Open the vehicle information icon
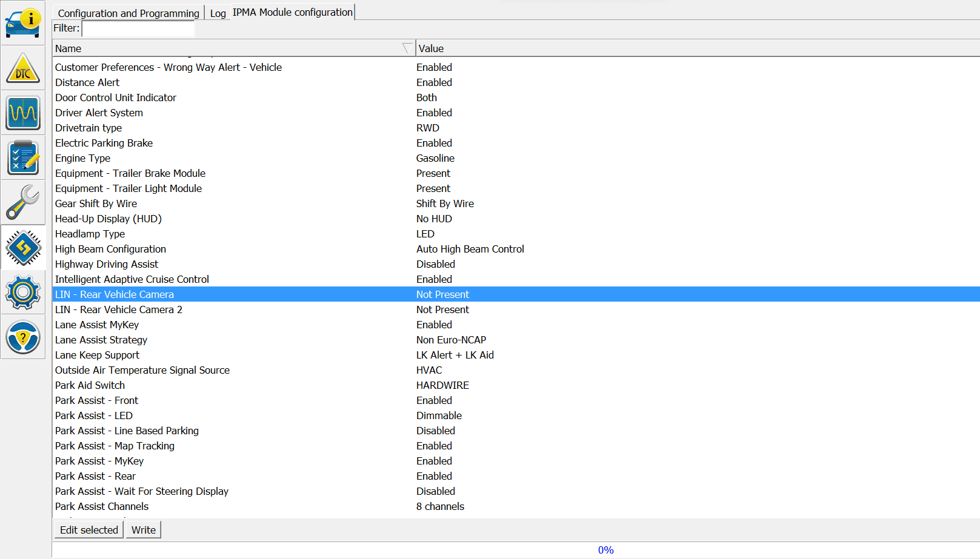The image size is (980, 559). (23, 23)
